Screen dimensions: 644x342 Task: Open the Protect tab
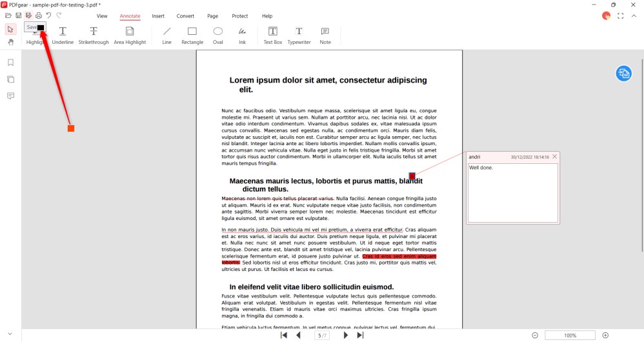[x=240, y=16]
